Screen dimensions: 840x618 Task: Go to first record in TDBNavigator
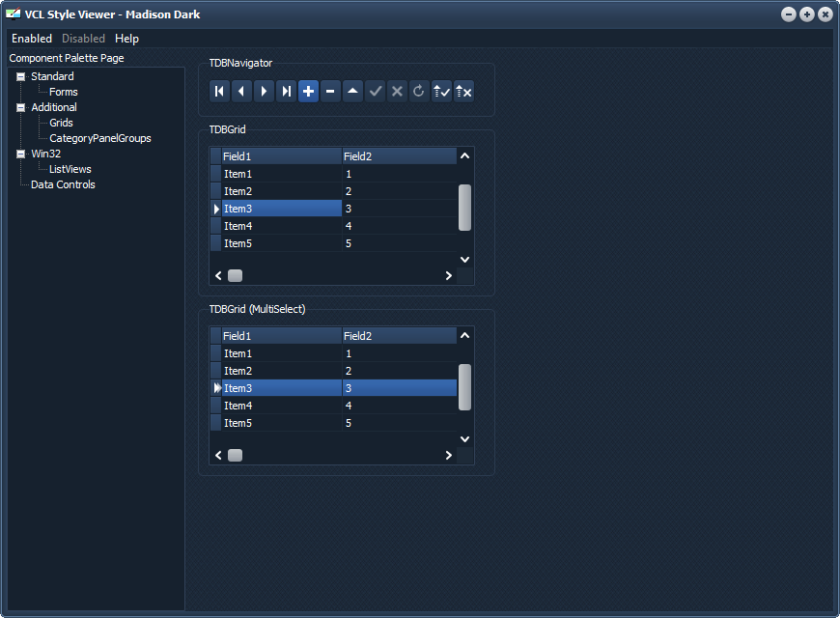[219, 91]
